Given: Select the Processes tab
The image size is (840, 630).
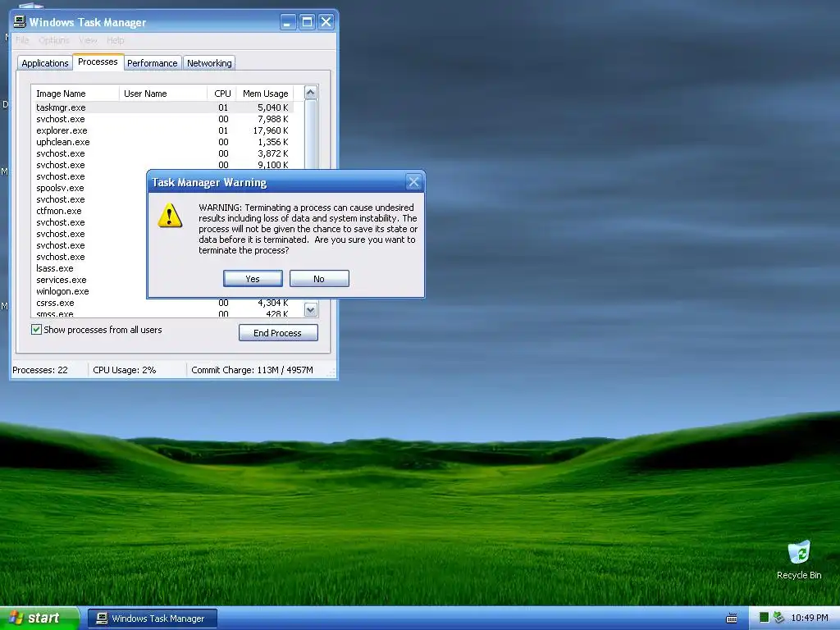Looking at the screenshot, I should (x=98, y=62).
